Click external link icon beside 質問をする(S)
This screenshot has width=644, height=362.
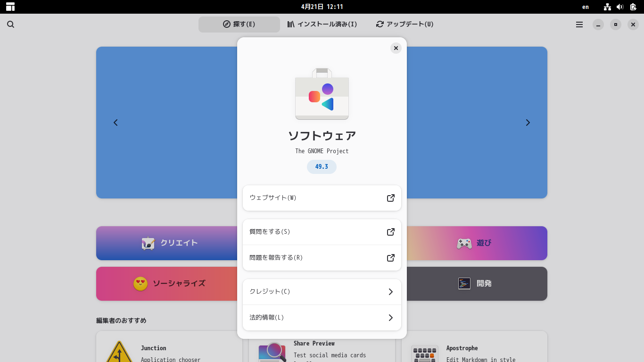coord(391,232)
